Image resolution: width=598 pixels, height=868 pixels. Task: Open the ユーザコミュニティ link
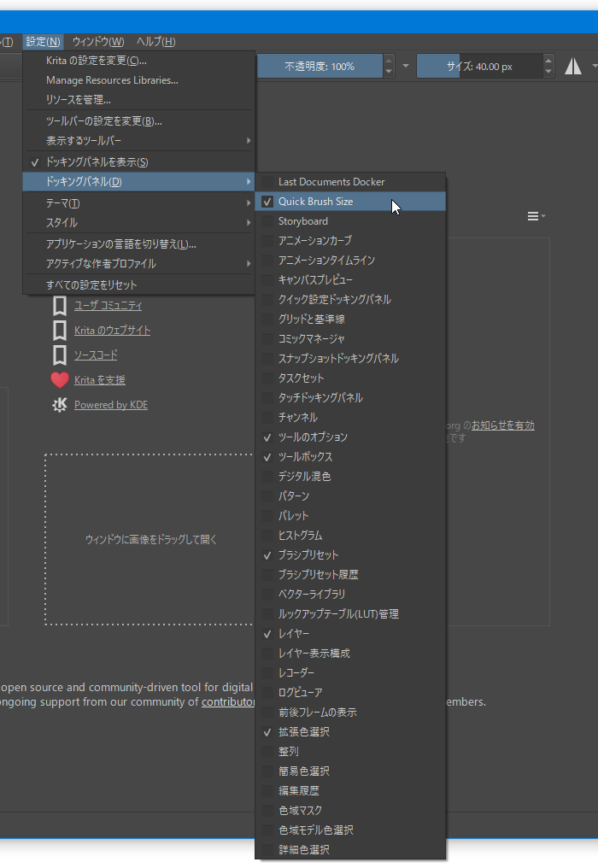108,306
